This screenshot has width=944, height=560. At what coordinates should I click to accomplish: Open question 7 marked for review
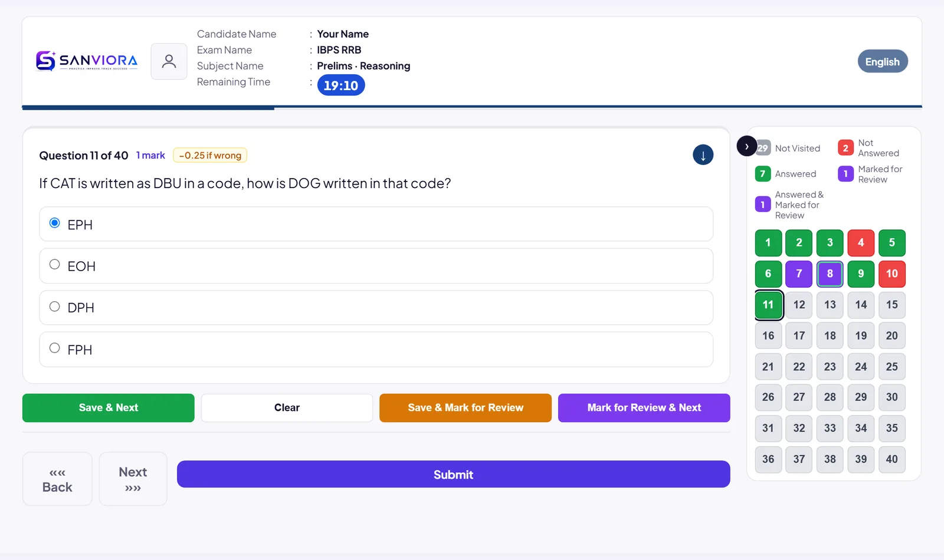tap(799, 274)
